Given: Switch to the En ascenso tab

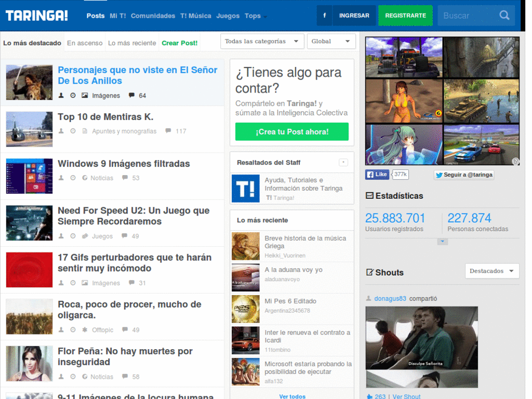Looking at the screenshot, I should [x=85, y=43].
